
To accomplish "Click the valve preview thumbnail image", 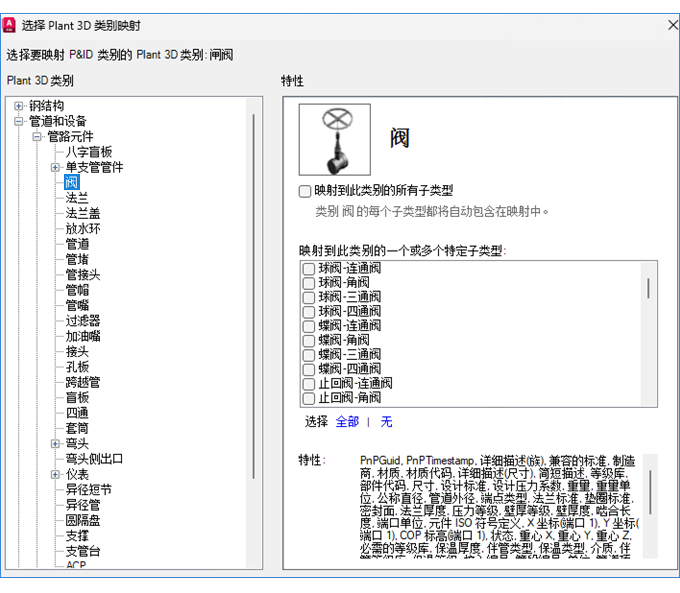I will coord(334,139).
